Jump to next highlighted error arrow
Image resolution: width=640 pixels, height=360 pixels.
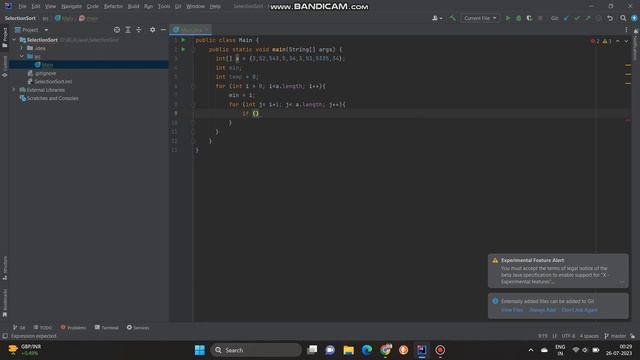click(626, 41)
